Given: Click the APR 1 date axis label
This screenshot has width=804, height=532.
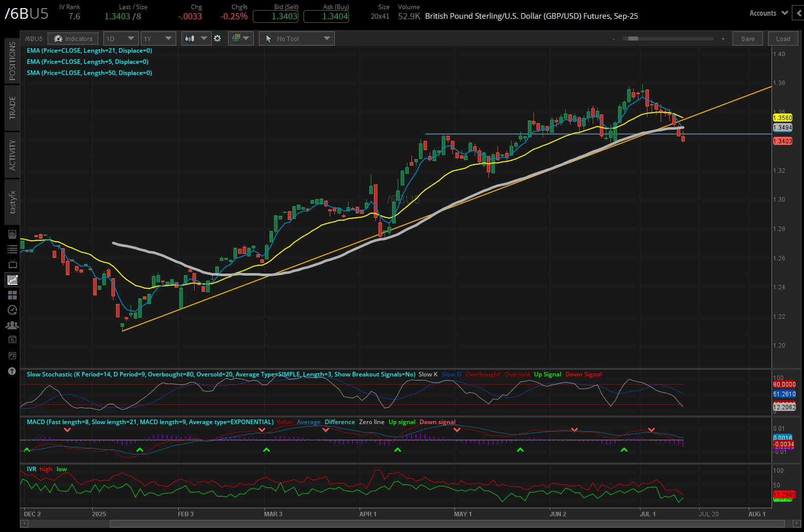Looking at the screenshot, I should 368,514.
